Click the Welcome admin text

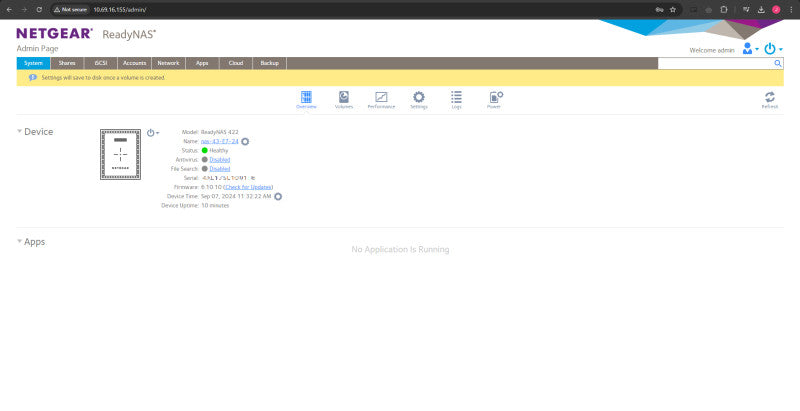point(712,50)
